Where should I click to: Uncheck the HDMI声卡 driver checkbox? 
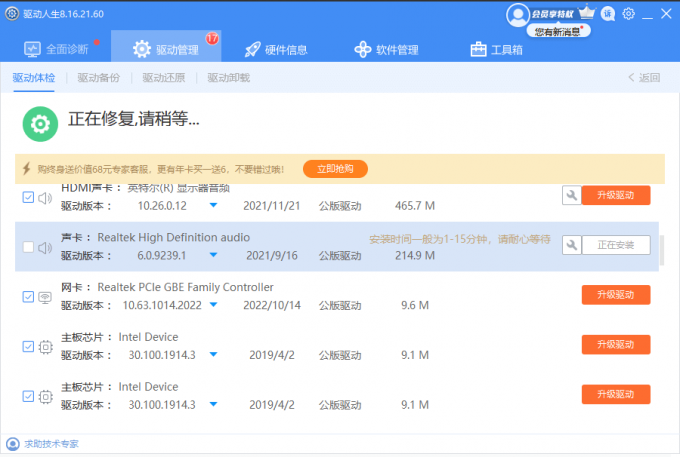(x=28, y=198)
